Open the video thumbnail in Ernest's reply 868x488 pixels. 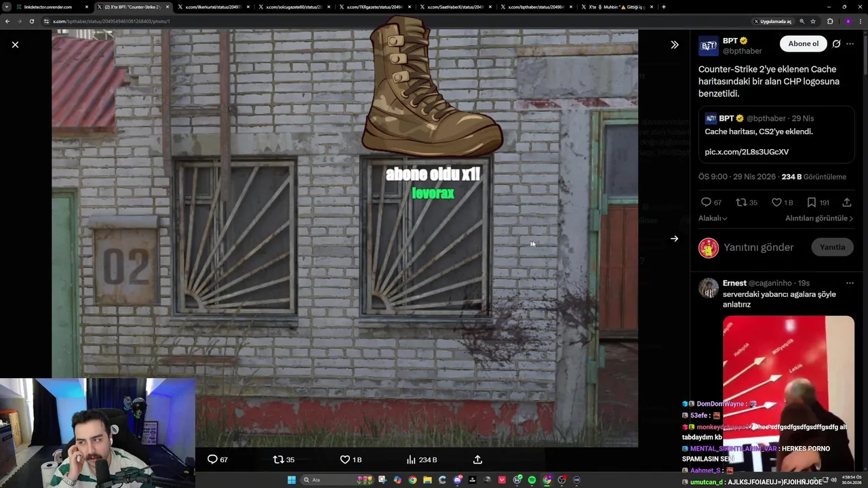pyautogui.click(x=788, y=393)
